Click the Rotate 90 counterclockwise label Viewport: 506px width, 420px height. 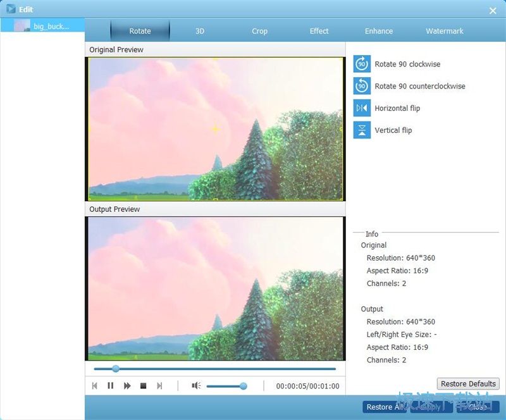[x=420, y=86]
